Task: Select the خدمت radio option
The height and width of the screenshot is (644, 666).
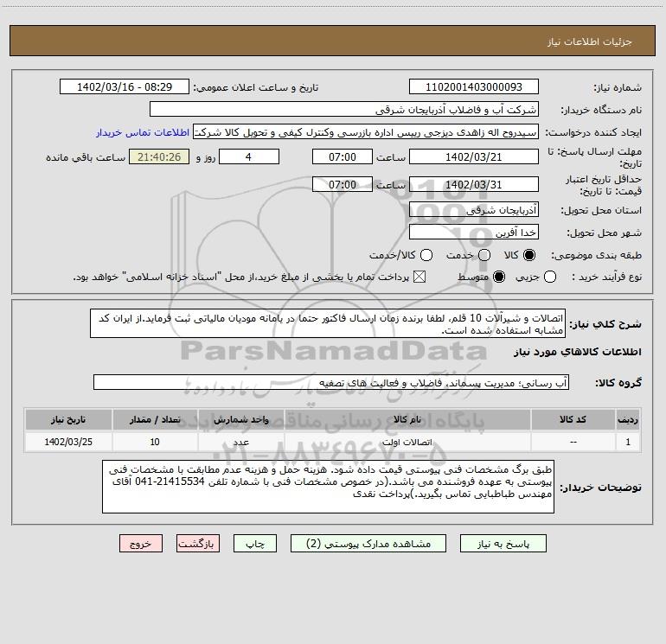Action: [484, 255]
